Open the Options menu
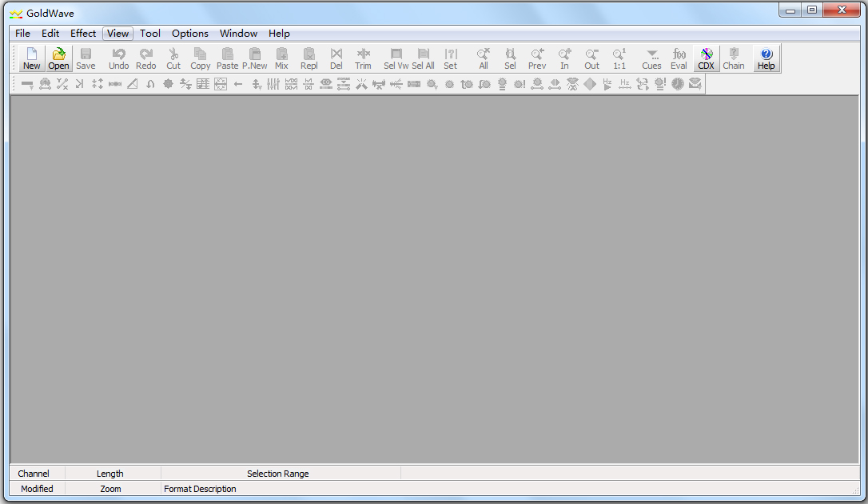Viewport: 868px width, 504px height. [190, 34]
